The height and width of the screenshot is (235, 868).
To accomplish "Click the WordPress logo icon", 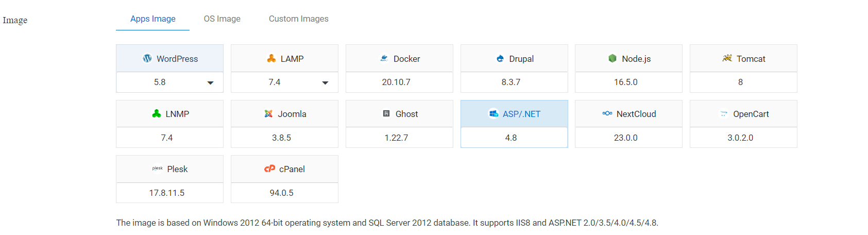I will 147,58.
